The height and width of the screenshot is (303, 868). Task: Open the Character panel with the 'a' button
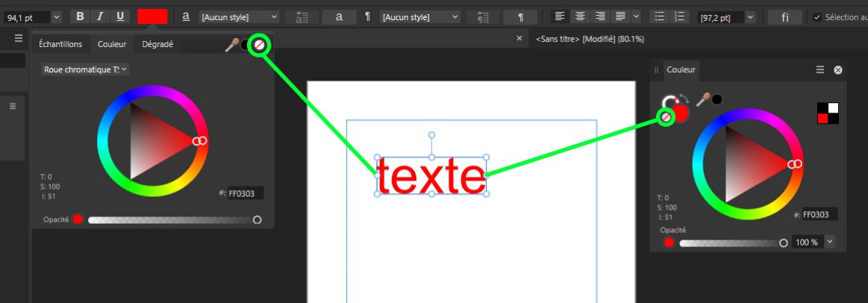click(339, 17)
